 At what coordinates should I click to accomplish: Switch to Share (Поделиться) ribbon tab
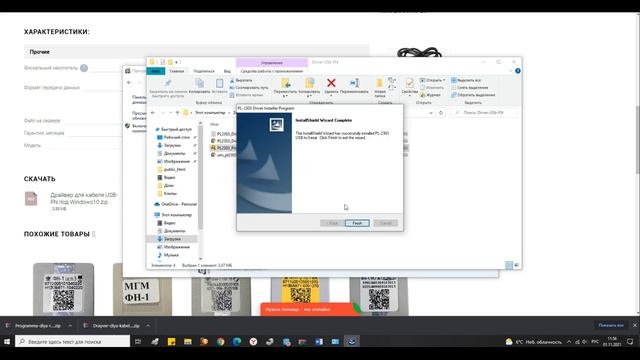pos(204,71)
